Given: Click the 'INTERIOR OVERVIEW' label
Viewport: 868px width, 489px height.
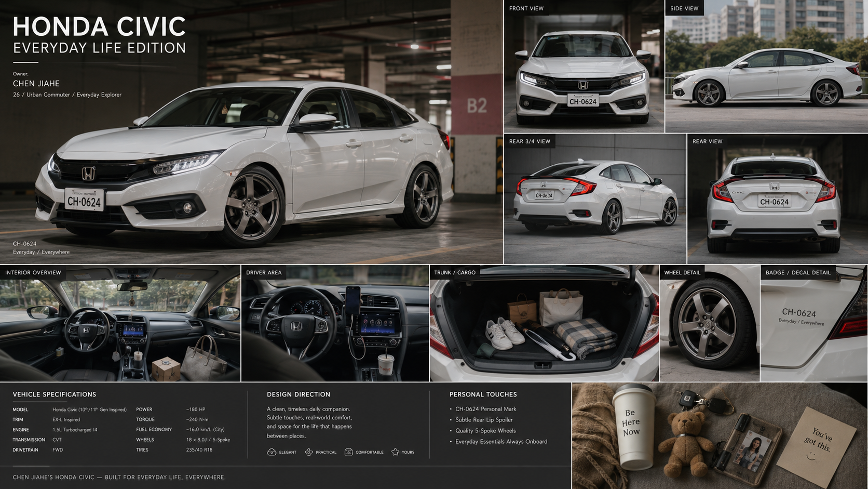Looking at the screenshot, I should pyautogui.click(x=33, y=272).
